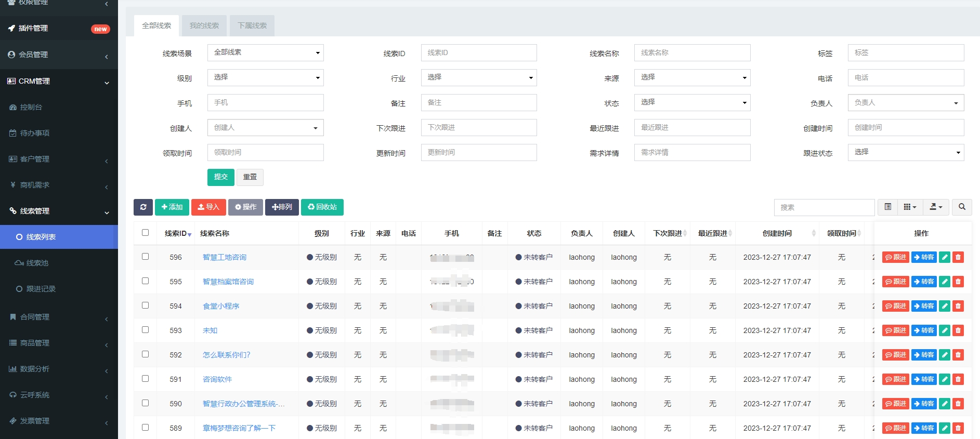Viewport: 980px width, 439px height.
Task: Click the 线索ID input field
Action: (479, 52)
